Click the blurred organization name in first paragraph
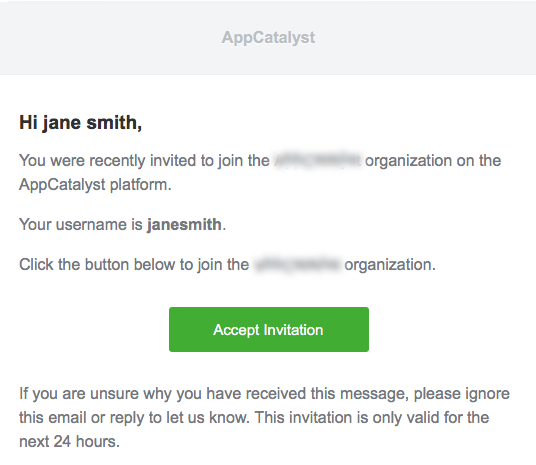 318,160
